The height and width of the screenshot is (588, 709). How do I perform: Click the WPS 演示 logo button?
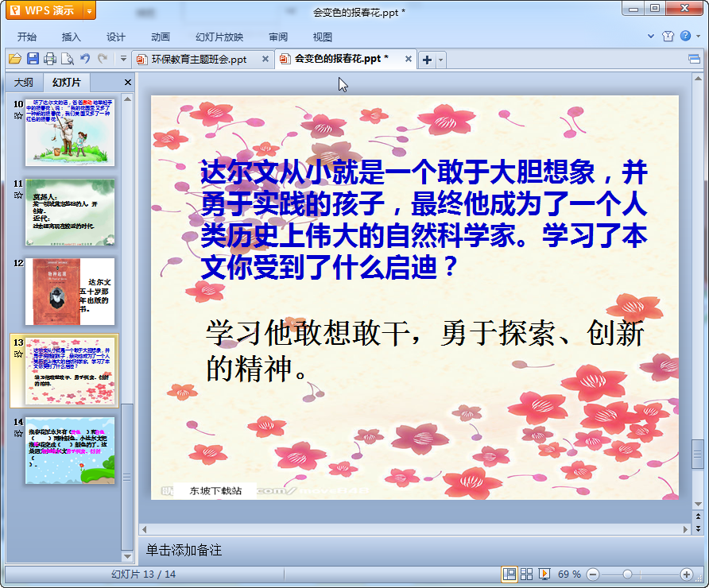(45, 10)
